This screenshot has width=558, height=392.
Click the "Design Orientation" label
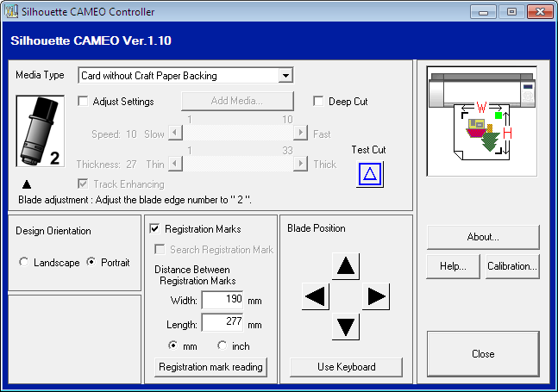click(53, 231)
